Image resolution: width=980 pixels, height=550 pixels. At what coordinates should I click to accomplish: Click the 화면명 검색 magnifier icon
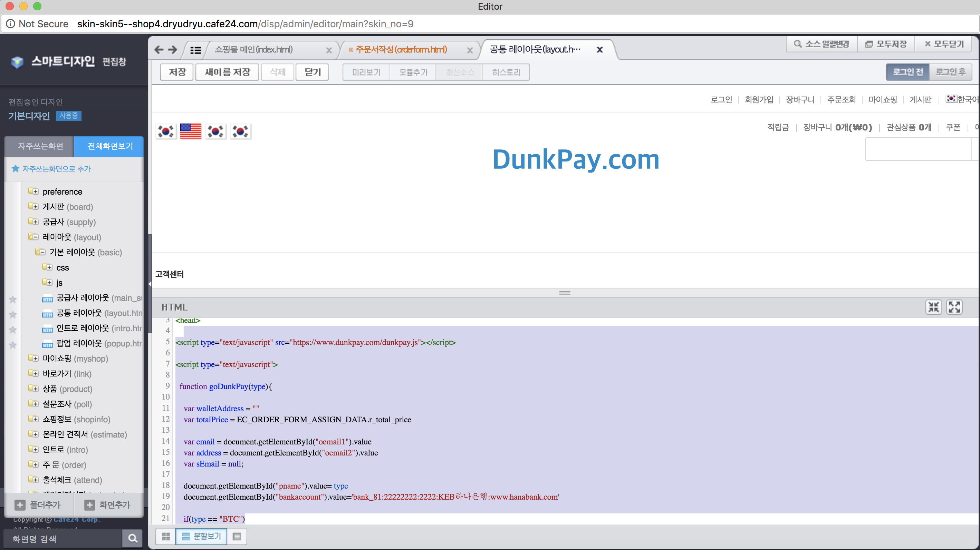pyautogui.click(x=132, y=539)
